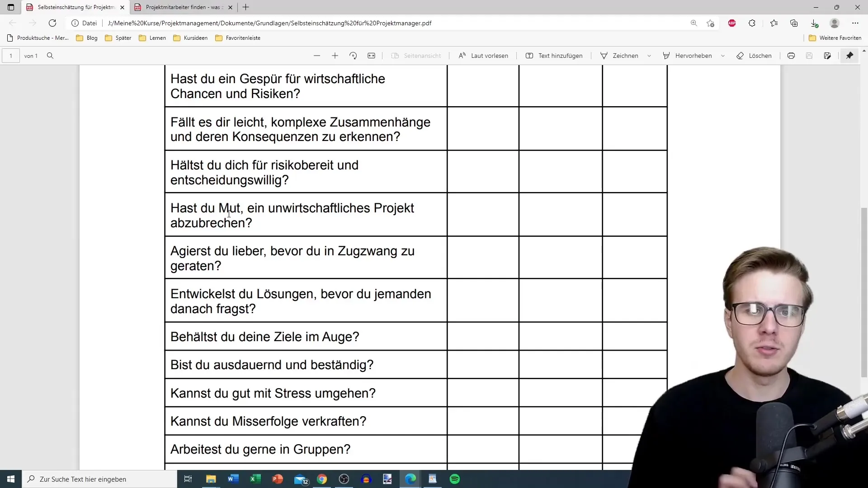Screen dimensions: 868x488
Task: Open Word from taskbar
Action: 233,479
